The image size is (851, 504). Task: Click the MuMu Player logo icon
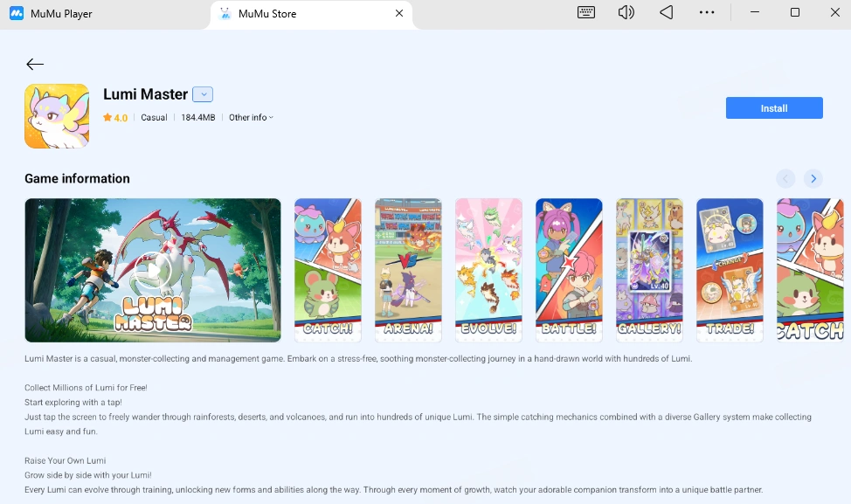(17, 13)
